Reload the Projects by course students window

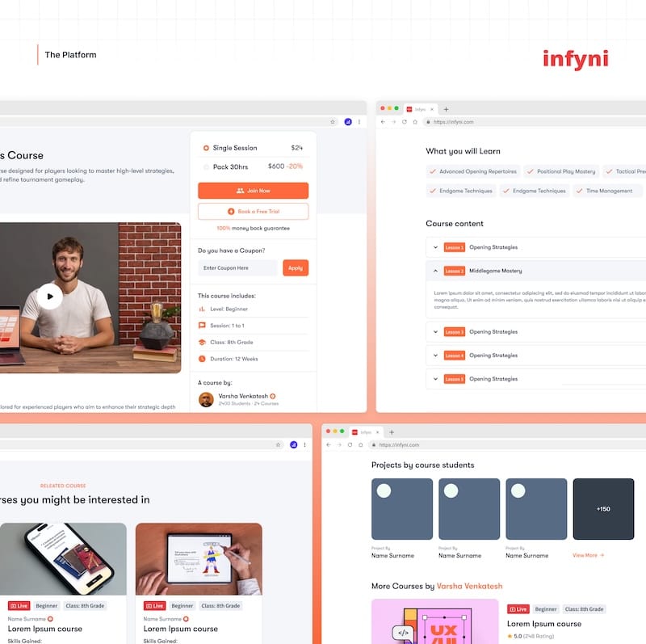coord(350,445)
